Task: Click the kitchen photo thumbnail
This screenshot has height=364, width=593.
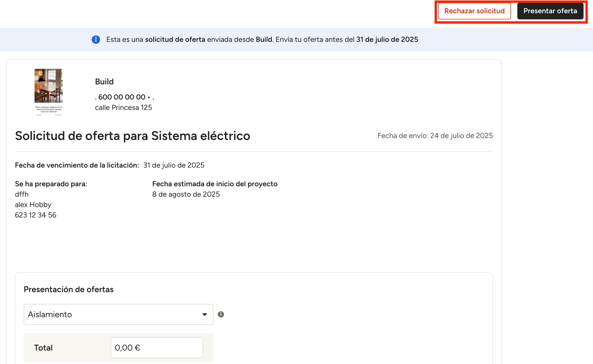Action: [x=49, y=86]
